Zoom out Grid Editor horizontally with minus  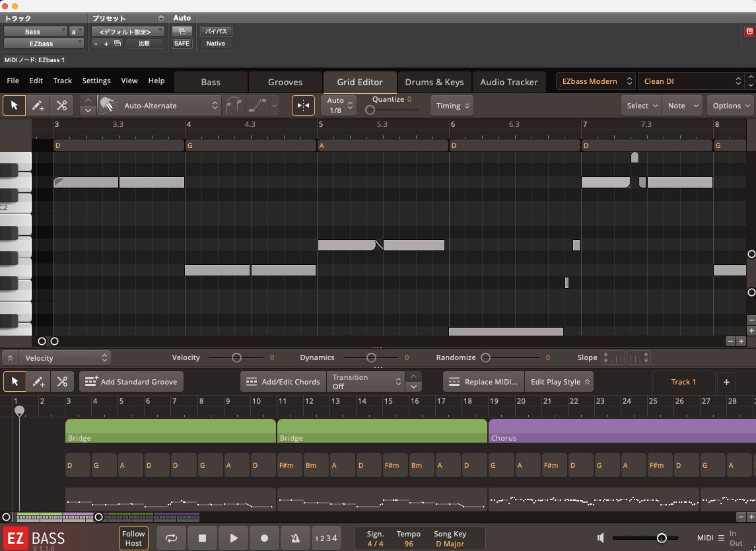pos(730,341)
